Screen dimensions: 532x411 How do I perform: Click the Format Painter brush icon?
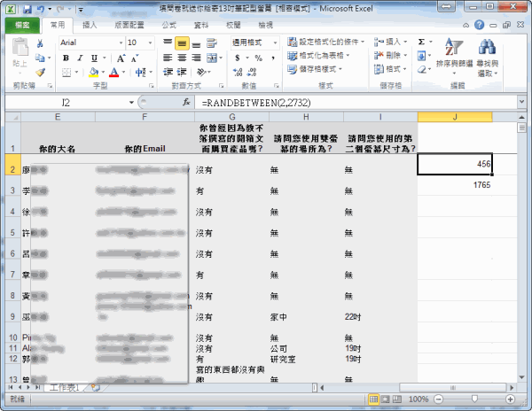pos(40,72)
